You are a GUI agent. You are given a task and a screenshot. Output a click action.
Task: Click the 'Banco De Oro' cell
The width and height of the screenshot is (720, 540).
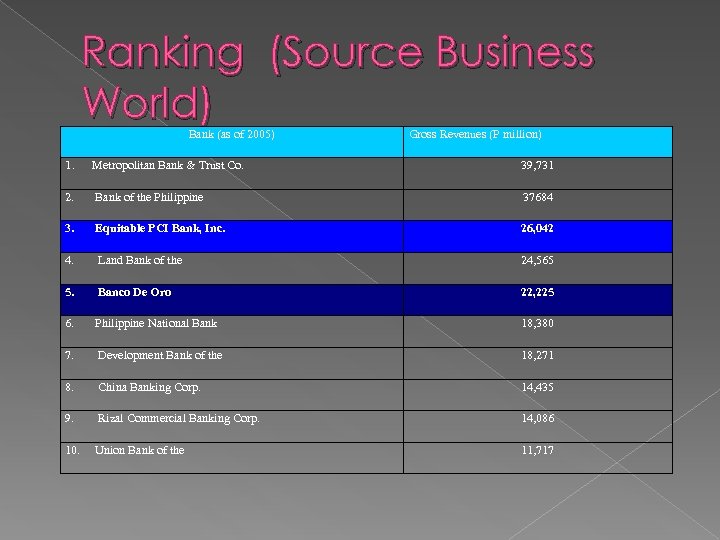click(232, 300)
